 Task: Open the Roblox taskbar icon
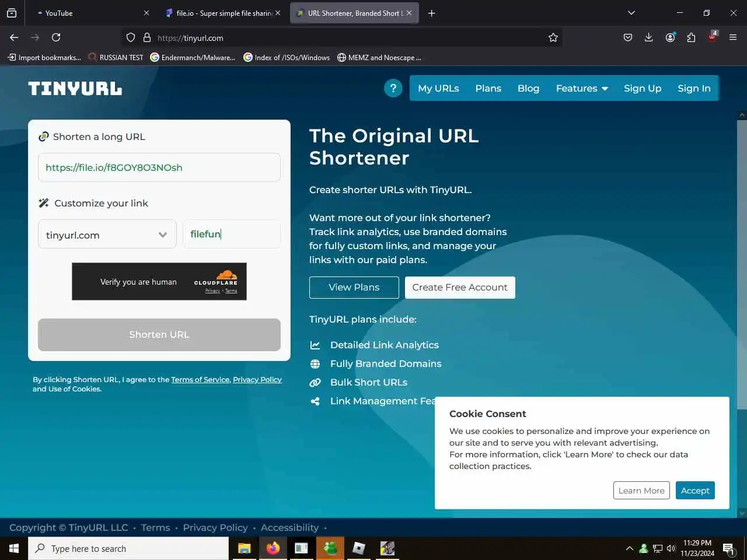(359, 548)
